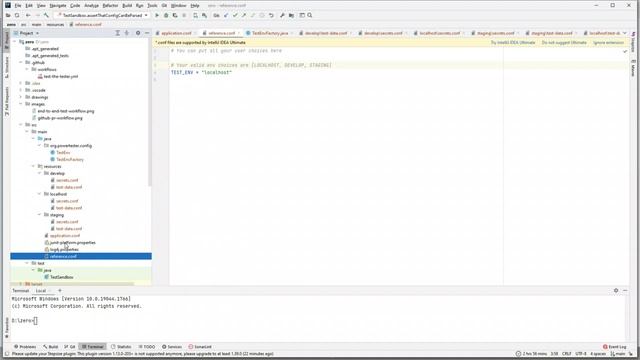The height and width of the screenshot is (360, 640).
Task: Open the Git menu
Action: tap(164, 6)
